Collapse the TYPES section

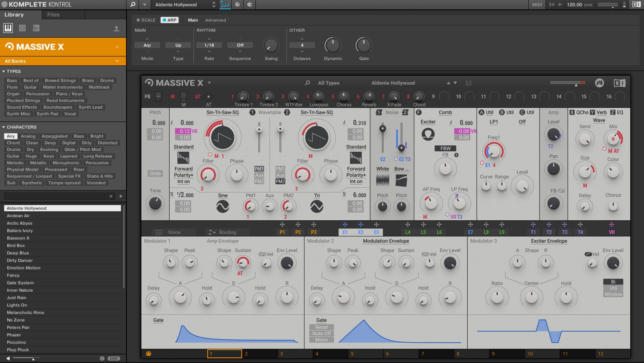click(4, 71)
